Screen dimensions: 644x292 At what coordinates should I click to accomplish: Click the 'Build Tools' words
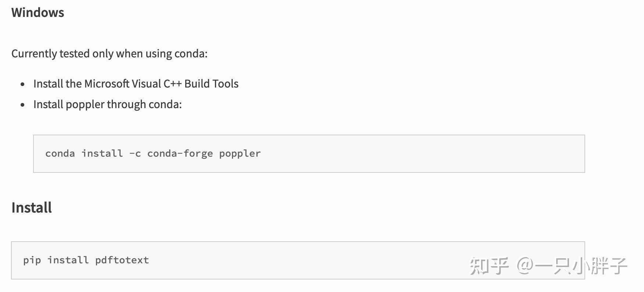point(211,84)
